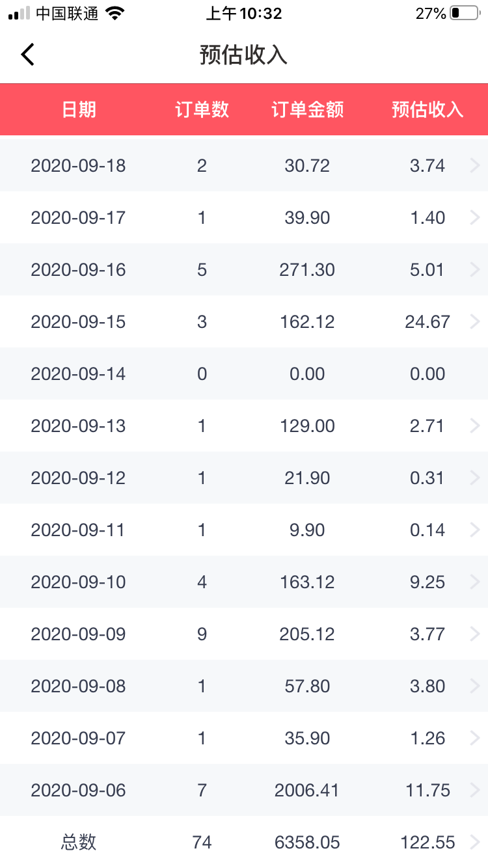488x868 pixels.
Task: Expand the 2020-09-17 row chevron
Action: point(474,218)
